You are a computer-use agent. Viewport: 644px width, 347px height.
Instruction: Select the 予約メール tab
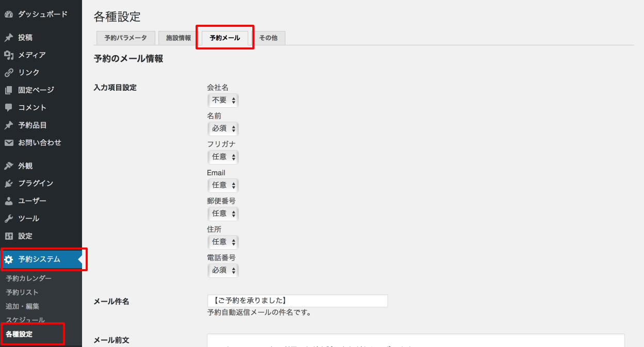pyautogui.click(x=225, y=38)
